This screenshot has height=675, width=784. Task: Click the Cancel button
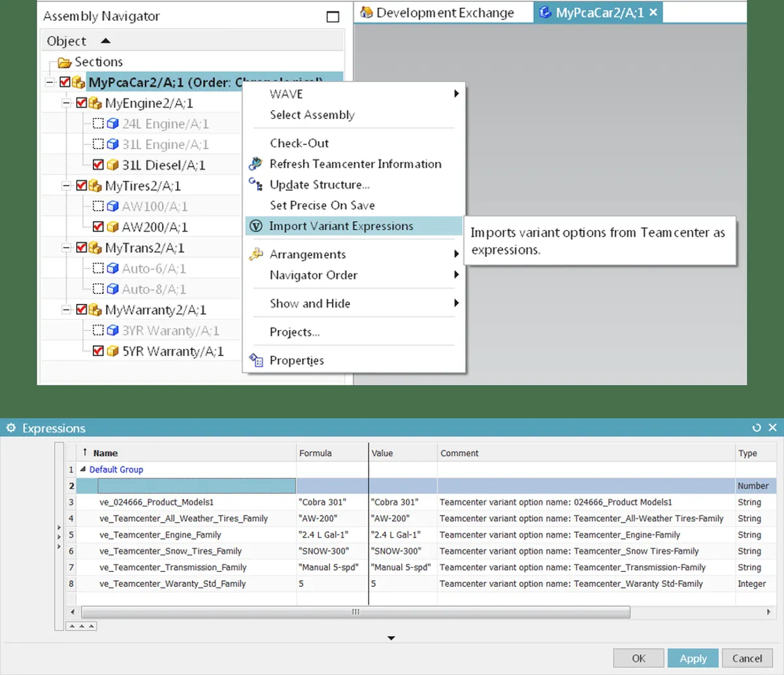(x=747, y=658)
